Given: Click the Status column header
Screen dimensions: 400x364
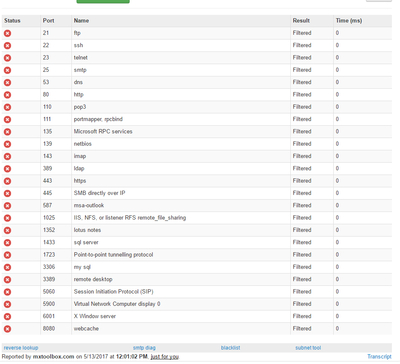Looking at the screenshot, I should [x=12, y=21].
